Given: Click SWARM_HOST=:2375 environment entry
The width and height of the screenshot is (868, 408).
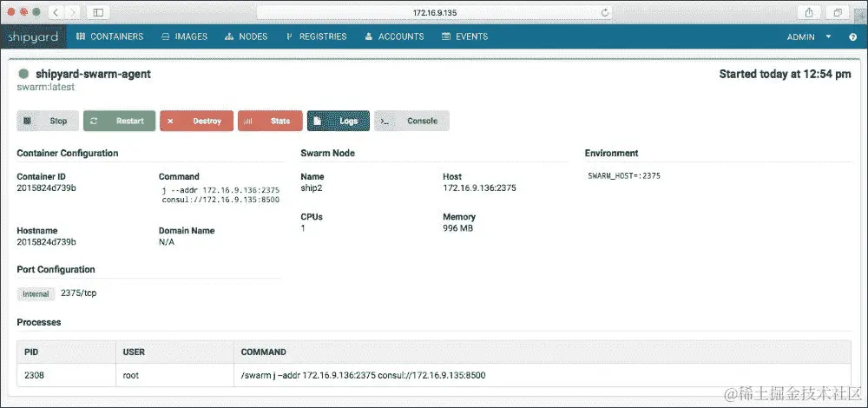Looking at the screenshot, I should pyautogui.click(x=624, y=176).
